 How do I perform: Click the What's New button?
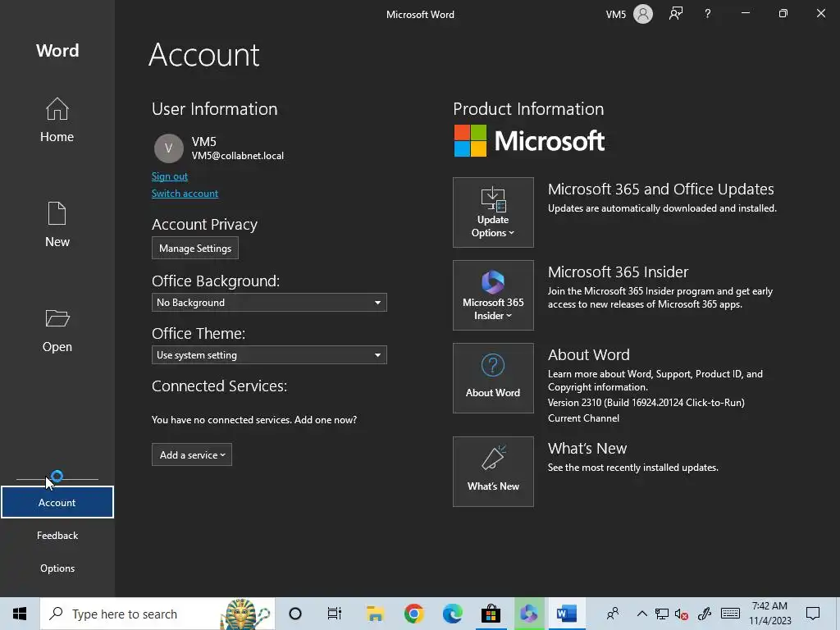(x=493, y=472)
